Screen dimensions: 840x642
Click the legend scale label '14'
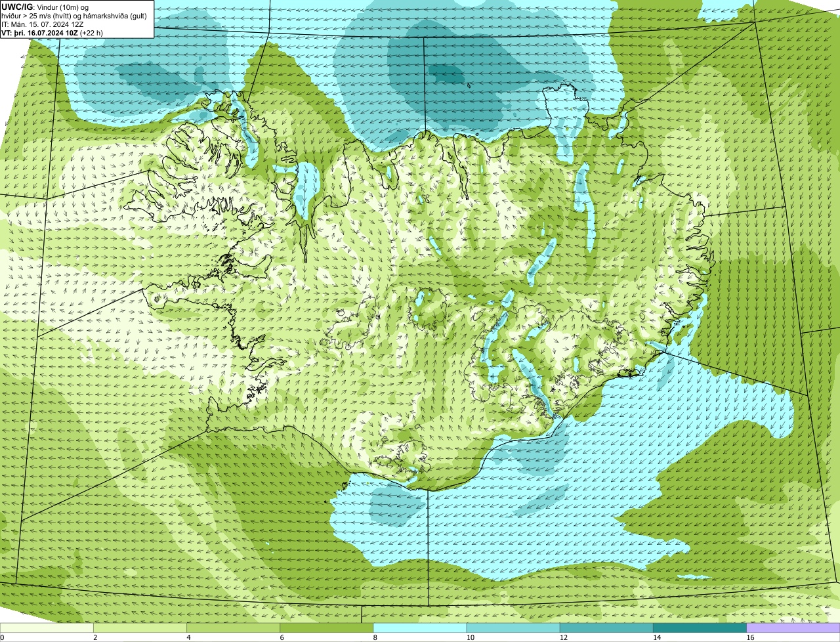tap(657, 637)
